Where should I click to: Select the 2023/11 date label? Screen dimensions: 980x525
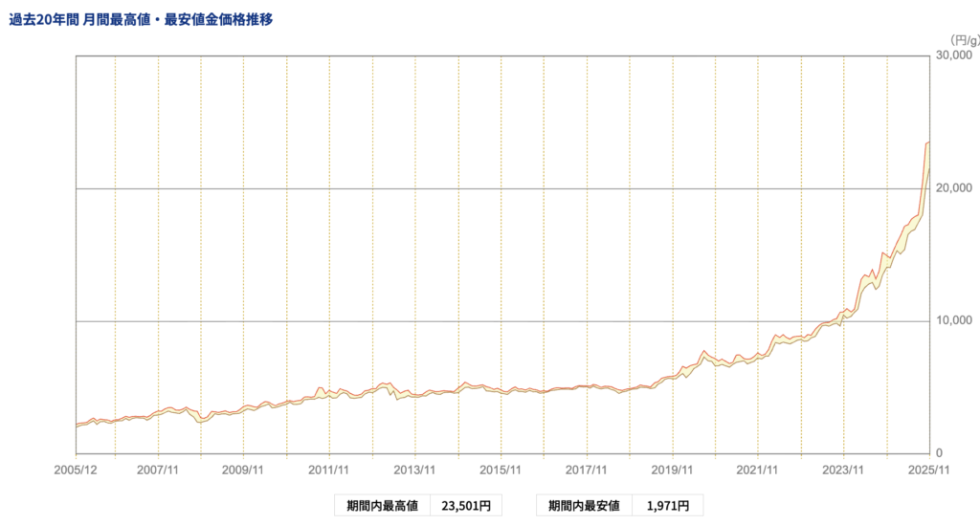843,470
